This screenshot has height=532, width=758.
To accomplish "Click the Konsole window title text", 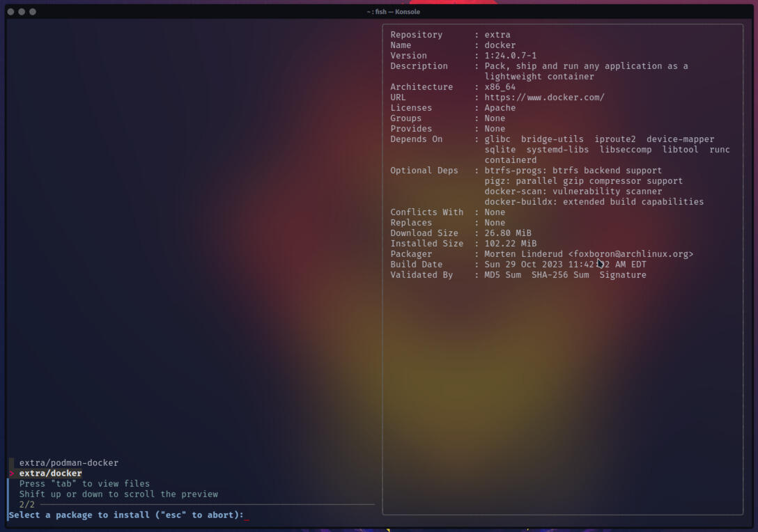I will (393, 12).
